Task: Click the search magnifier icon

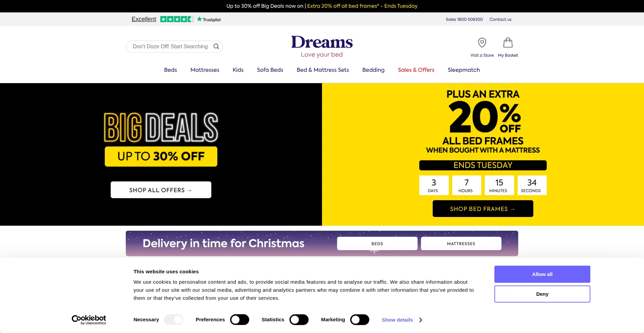Action: (216, 47)
